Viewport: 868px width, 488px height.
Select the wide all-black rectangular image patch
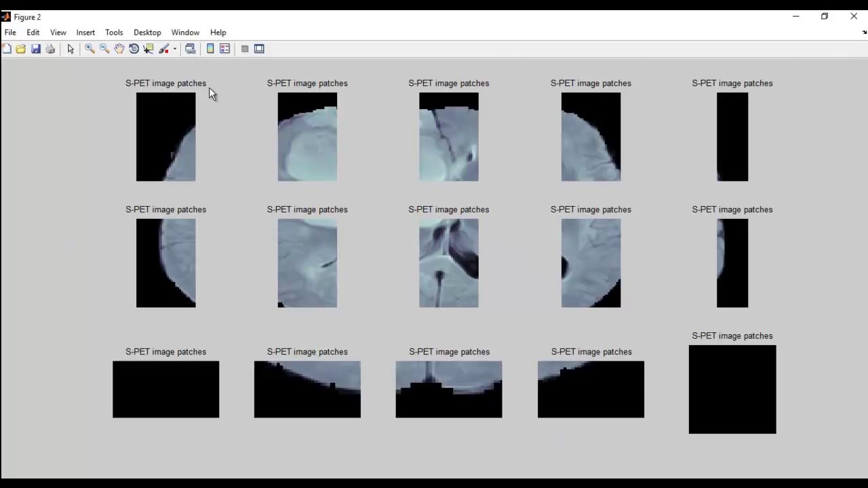[x=166, y=389]
